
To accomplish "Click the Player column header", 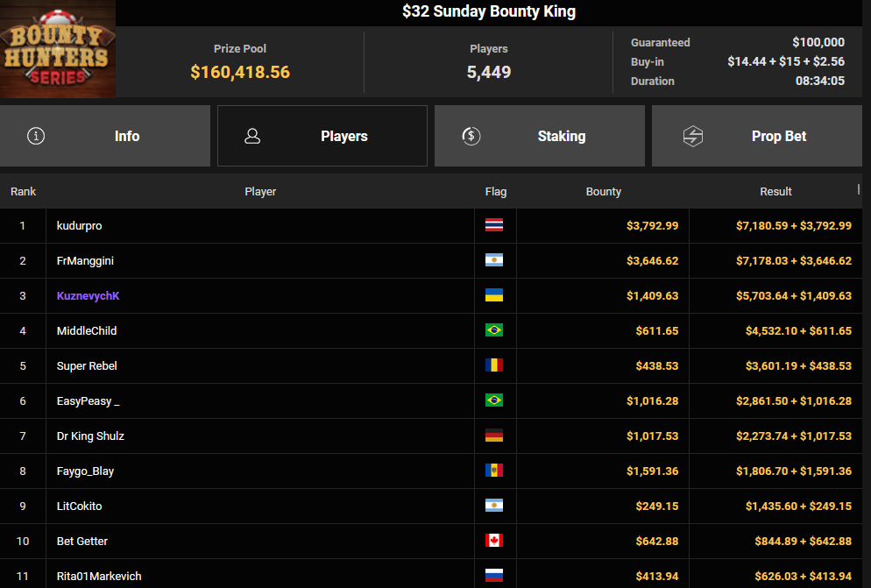I will [x=260, y=191].
